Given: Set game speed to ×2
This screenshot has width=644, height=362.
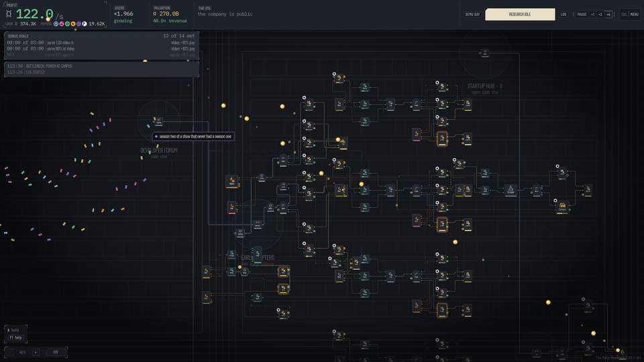Looking at the screenshot, I should pos(600,14).
